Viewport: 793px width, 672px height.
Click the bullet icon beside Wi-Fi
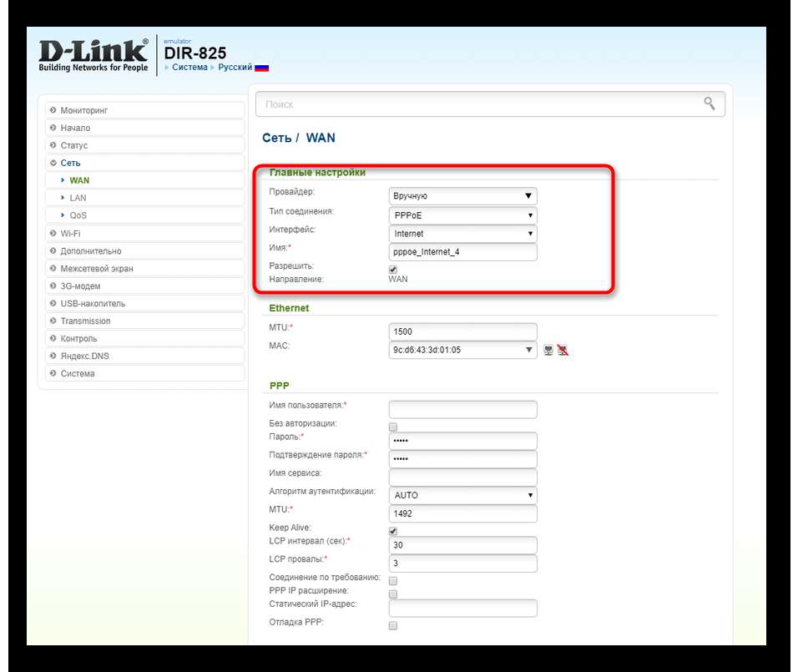[x=53, y=233]
